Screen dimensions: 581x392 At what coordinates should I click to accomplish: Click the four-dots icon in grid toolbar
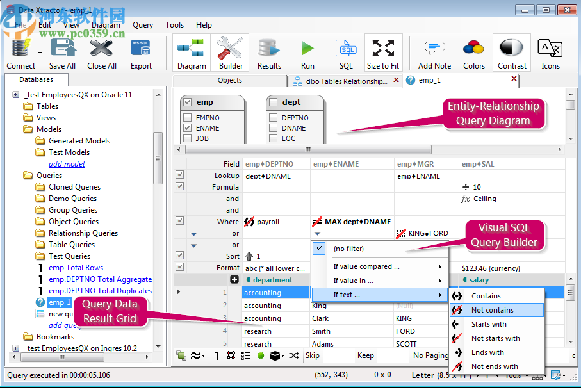coord(231,355)
